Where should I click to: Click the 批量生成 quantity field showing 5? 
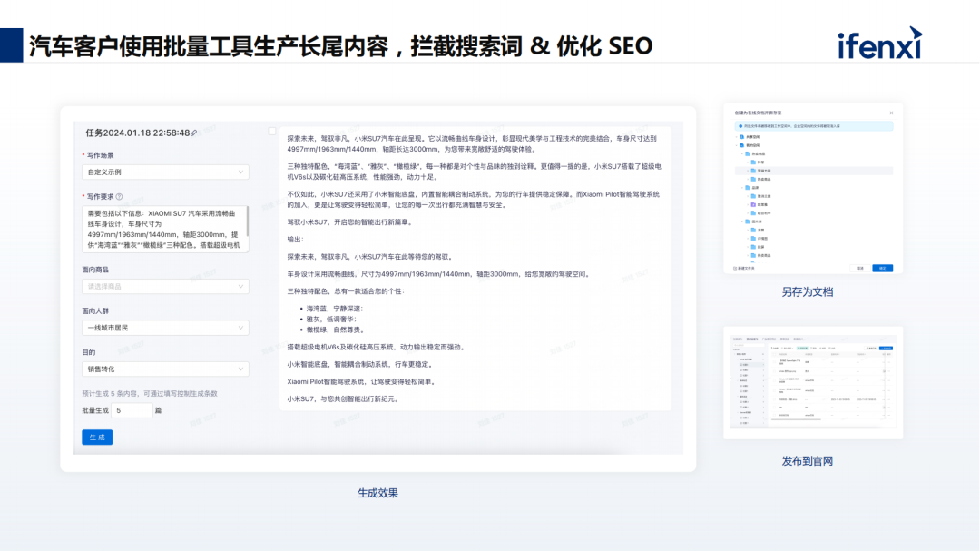click(x=132, y=410)
